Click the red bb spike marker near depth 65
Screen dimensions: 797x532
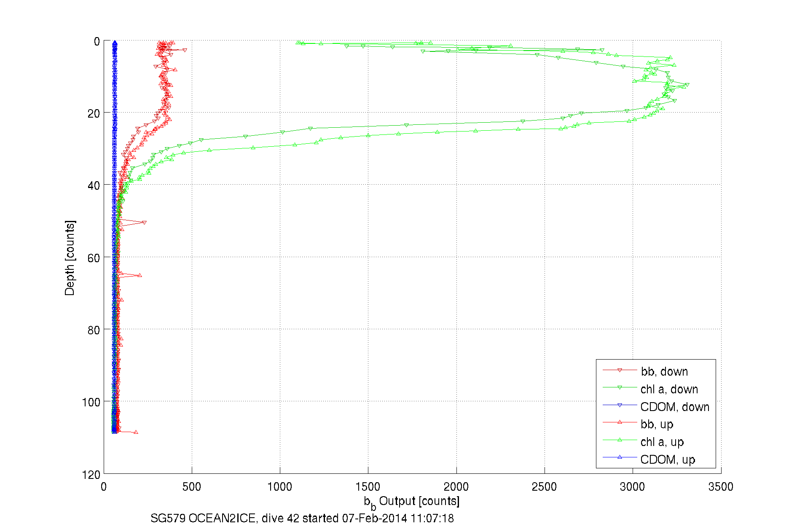click(140, 275)
